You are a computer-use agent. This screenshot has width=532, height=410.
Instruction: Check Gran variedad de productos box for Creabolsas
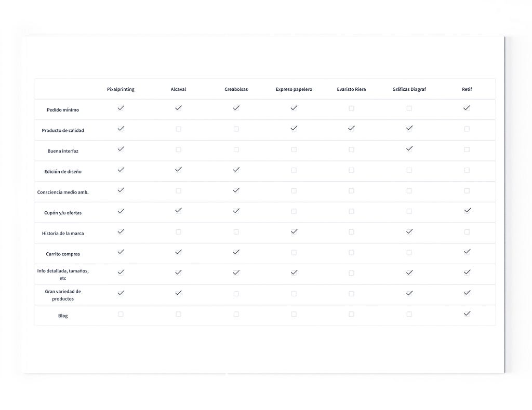(x=236, y=294)
